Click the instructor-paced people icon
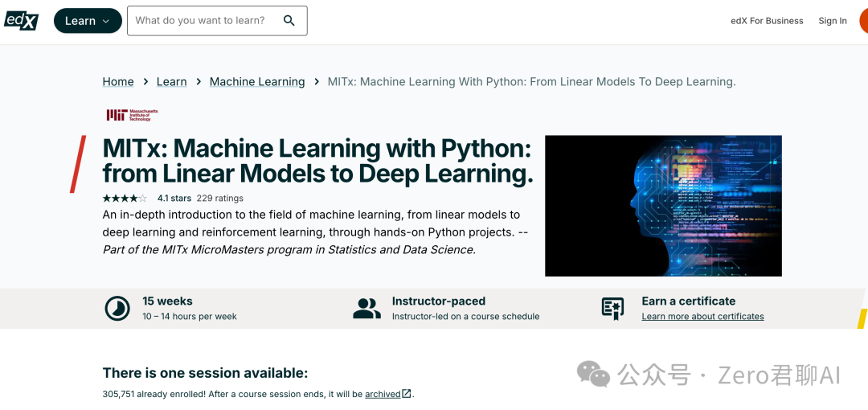The image size is (868, 410). point(366,308)
